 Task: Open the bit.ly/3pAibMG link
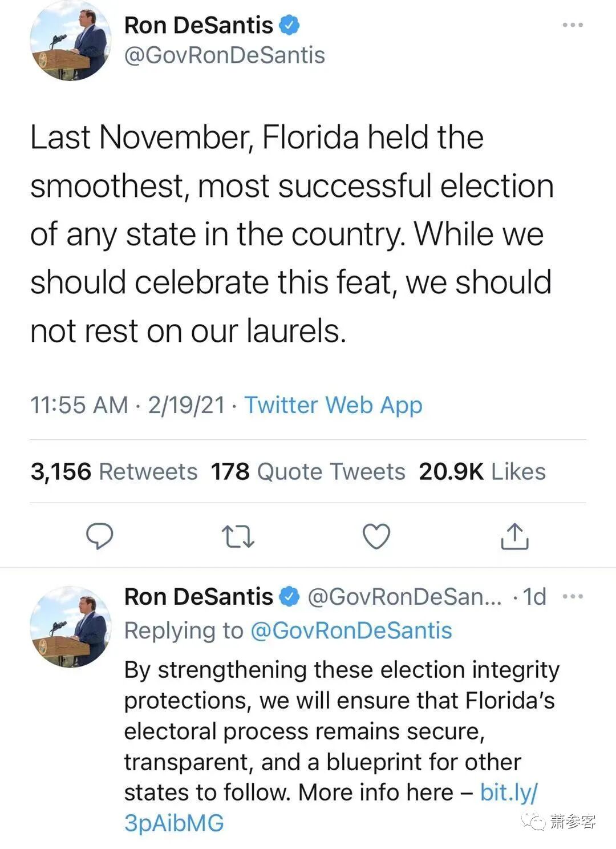pyautogui.click(x=508, y=793)
